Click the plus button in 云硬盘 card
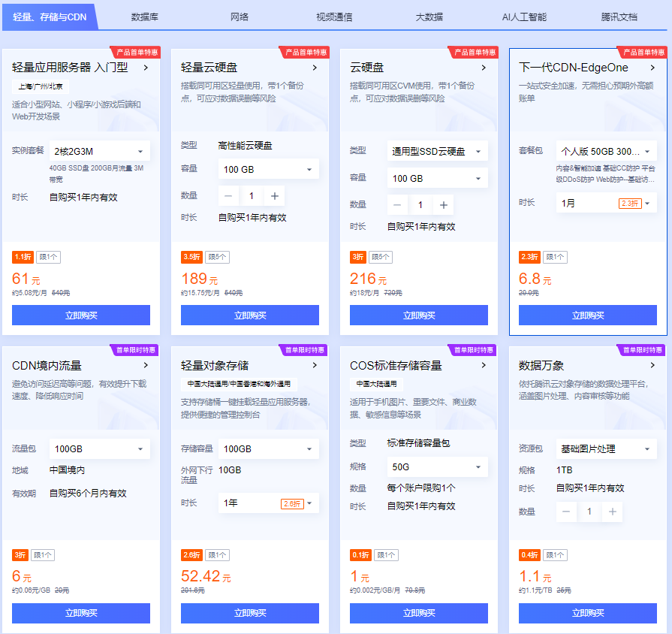Viewport: 672px width, 634px height. pos(444,205)
